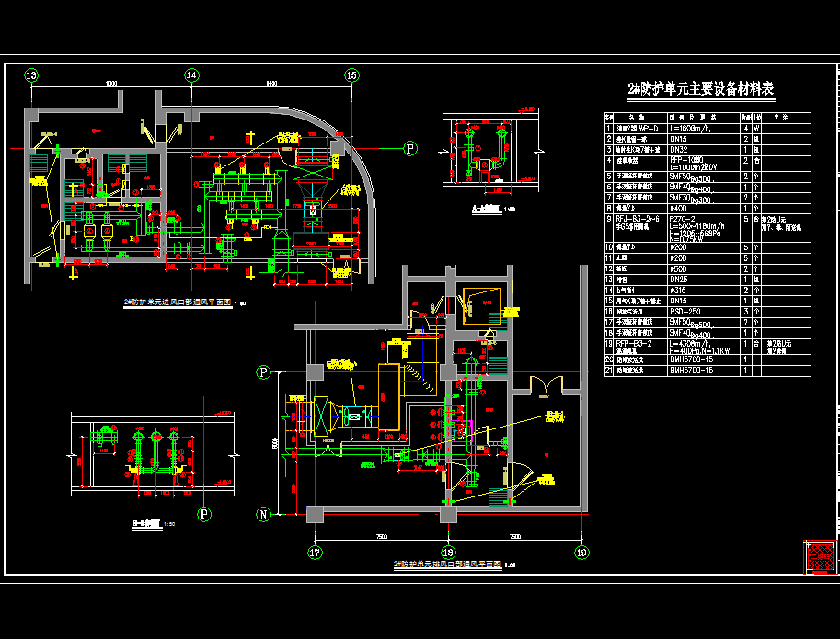Select grid axis bubble 14
Viewport: 840px width, 639px height.
pos(191,75)
